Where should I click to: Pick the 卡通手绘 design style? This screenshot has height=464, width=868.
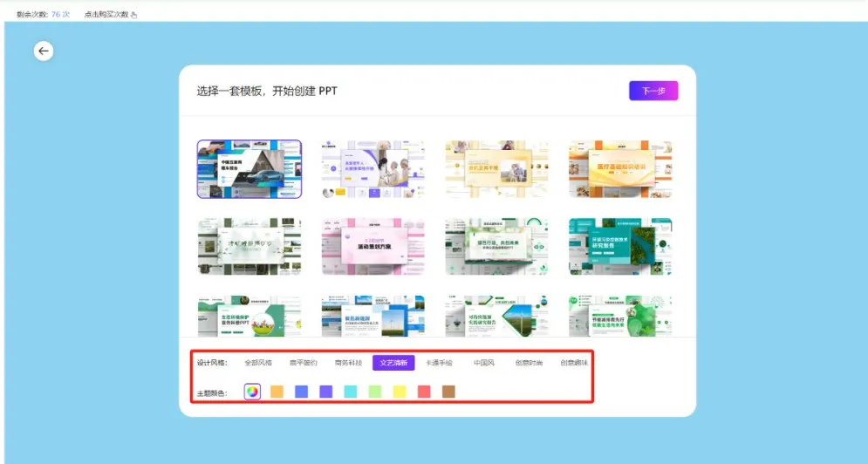(x=439, y=363)
